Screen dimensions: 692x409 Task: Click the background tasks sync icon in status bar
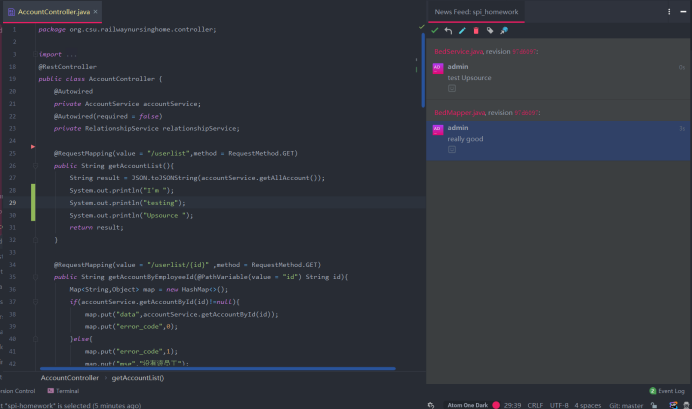point(431,405)
